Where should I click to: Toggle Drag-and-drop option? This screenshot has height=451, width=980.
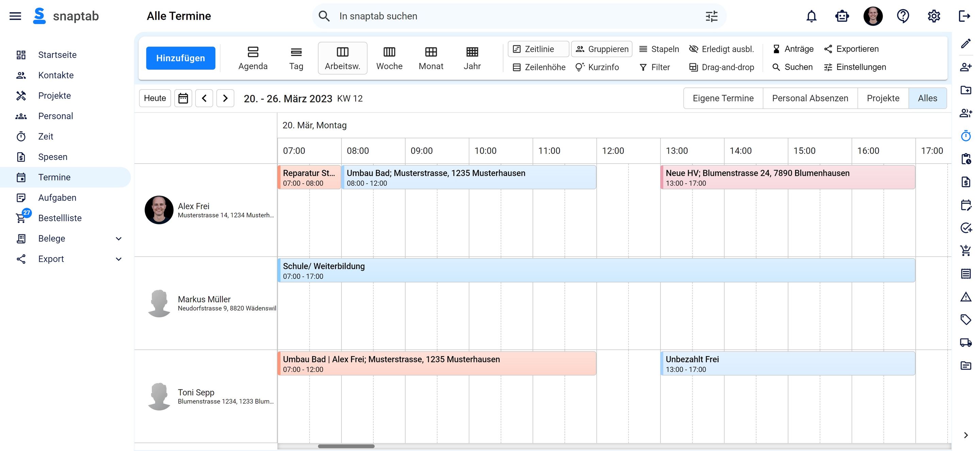(722, 67)
